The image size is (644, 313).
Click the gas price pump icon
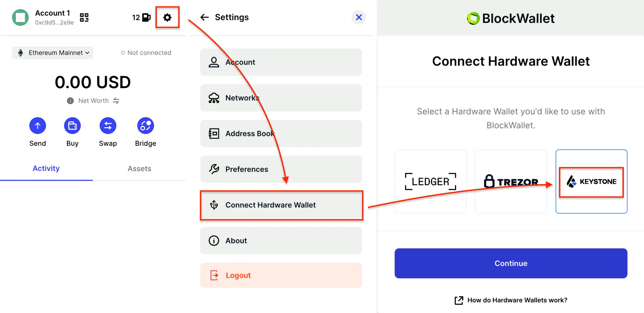146,17
